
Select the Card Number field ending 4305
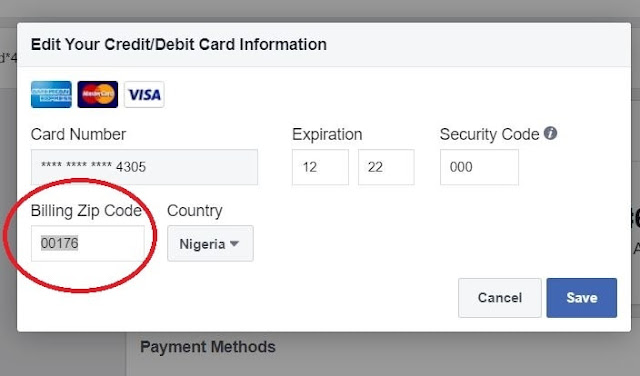144,167
